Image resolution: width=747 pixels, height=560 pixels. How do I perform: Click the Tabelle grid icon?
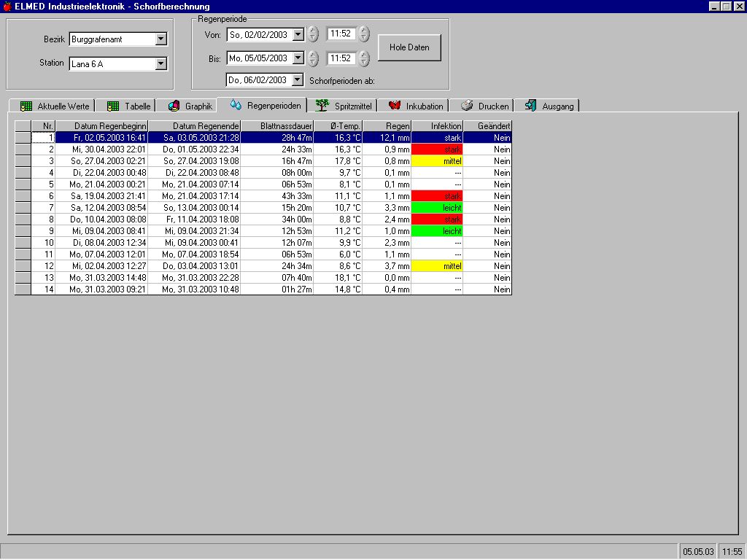point(113,106)
